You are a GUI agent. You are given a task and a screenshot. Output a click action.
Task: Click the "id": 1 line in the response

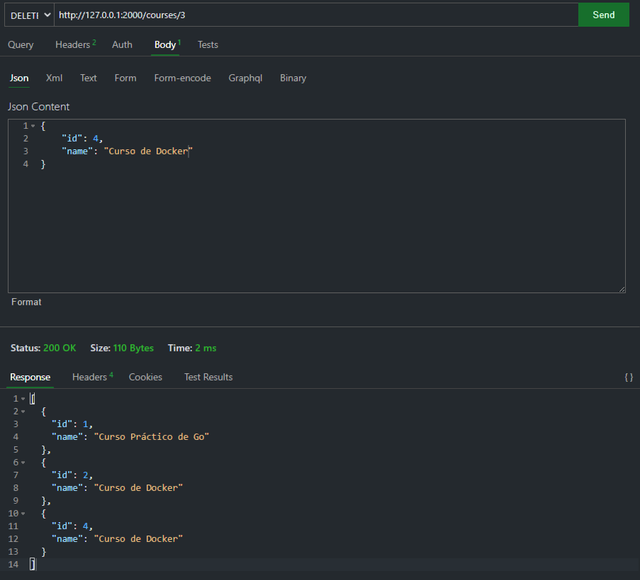(x=72, y=424)
